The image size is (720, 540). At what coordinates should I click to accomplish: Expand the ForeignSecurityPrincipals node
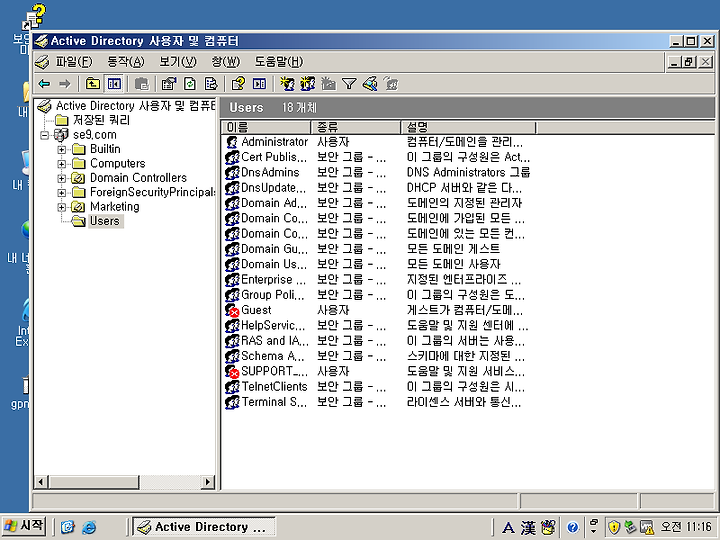point(61,192)
